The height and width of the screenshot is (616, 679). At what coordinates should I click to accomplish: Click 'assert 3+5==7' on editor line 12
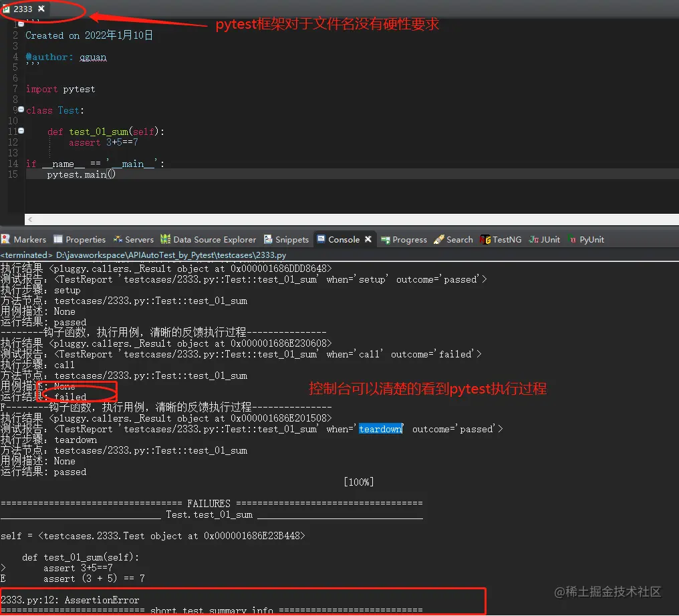pos(104,142)
